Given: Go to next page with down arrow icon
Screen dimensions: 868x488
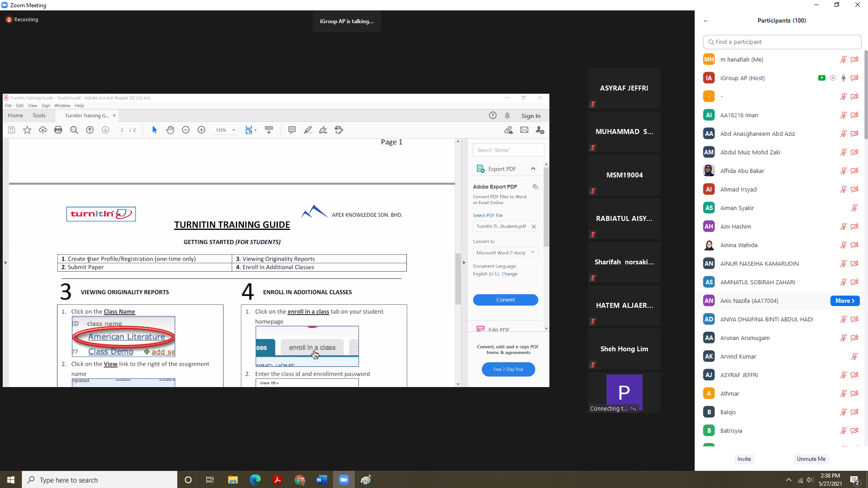Looking at the screenshot, I should (x=105, y=130).
